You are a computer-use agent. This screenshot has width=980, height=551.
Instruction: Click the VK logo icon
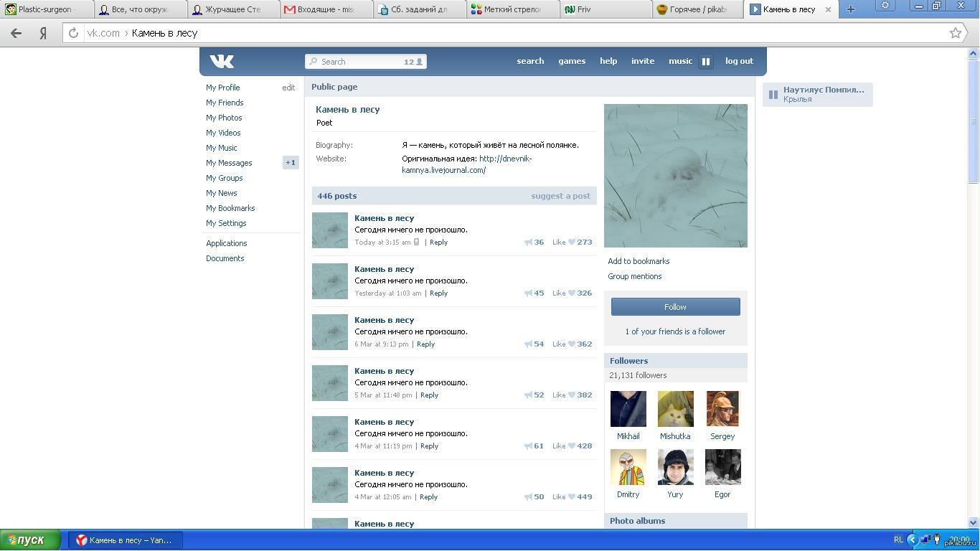point(222,62)
